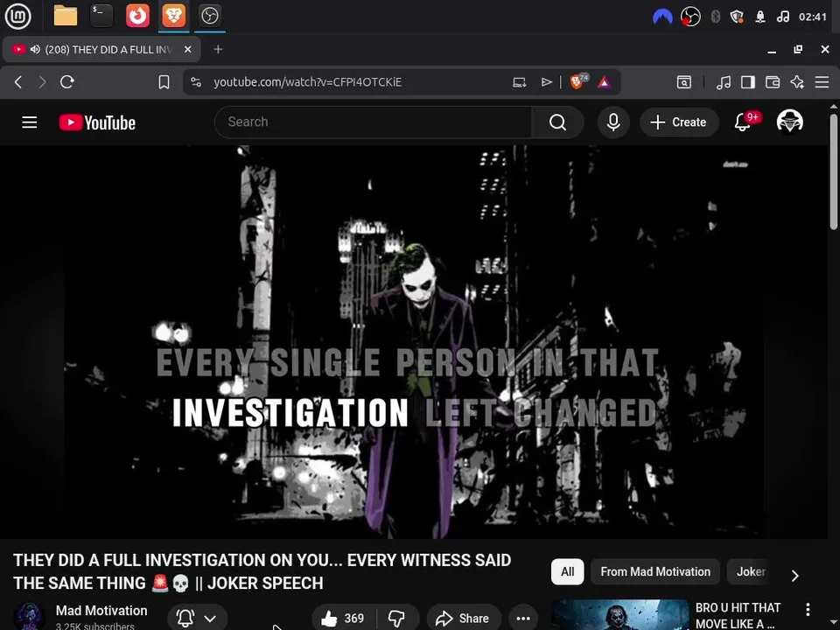
Task: Open the notifications bell in system tray
Action: (760, 17)
